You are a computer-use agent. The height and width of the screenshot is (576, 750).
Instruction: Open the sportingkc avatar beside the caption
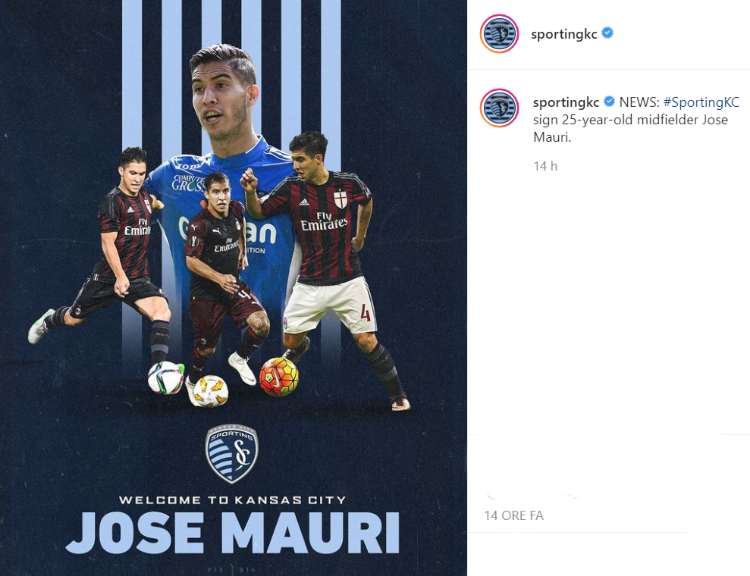tap(499, 108)
